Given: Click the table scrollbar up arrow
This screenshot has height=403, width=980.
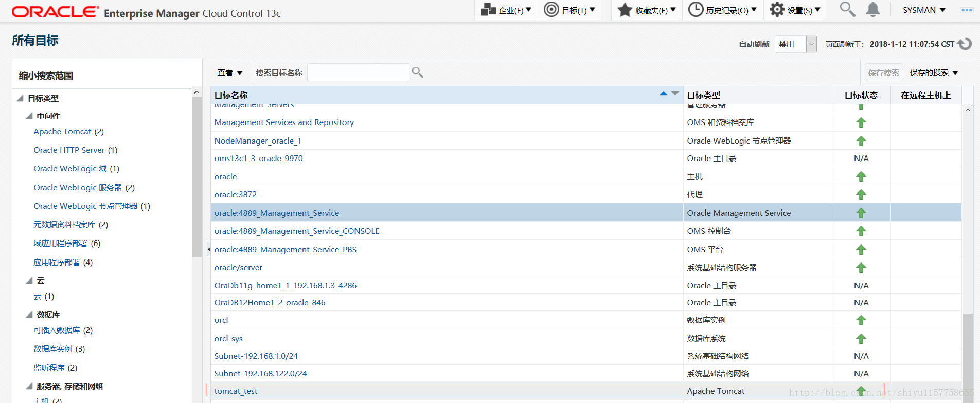Looking at the screenshot, I should tap(968, 110).
